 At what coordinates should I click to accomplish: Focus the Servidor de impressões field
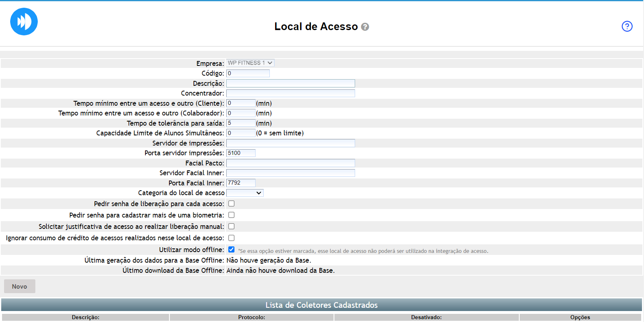[x=290, y=143]
